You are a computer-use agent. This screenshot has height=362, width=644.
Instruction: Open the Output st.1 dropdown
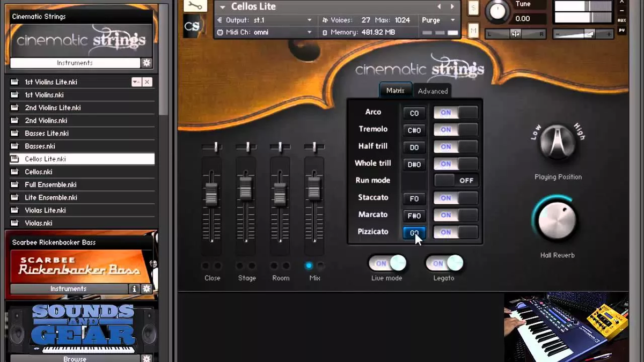tap(310, 20)
